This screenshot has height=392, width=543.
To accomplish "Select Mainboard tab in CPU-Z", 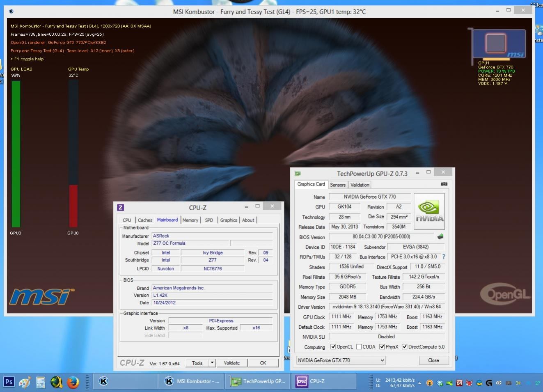I will 167,220.
